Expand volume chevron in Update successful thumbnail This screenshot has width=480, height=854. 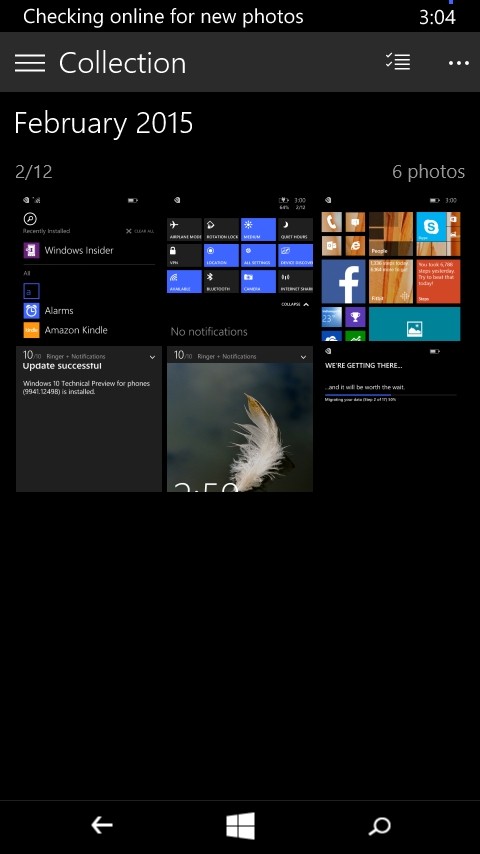tap(152, 357)
